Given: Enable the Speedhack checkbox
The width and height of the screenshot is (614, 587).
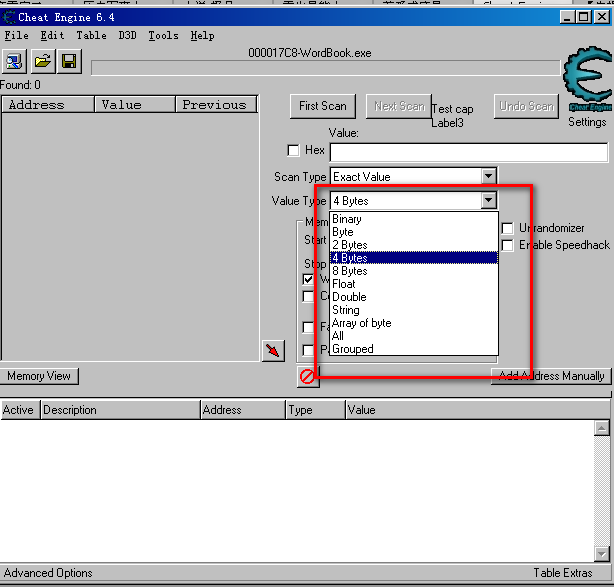Looking at the screenshot, I should click(507, 246).
